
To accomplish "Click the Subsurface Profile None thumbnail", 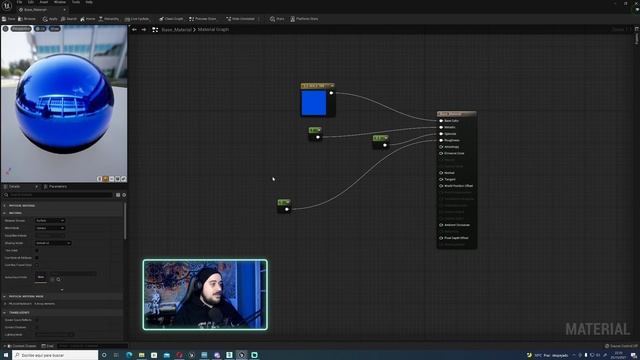I will [41, 277].
